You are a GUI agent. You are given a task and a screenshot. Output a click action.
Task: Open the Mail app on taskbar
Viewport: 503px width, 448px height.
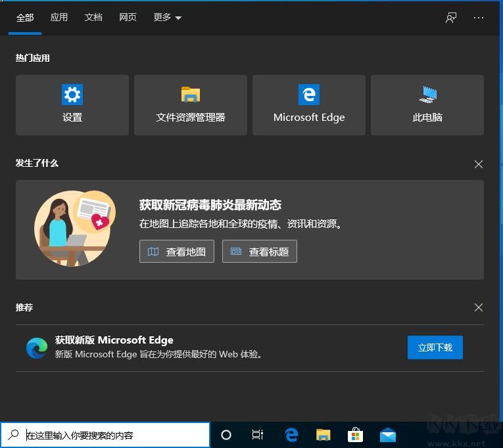click(388, 435)
